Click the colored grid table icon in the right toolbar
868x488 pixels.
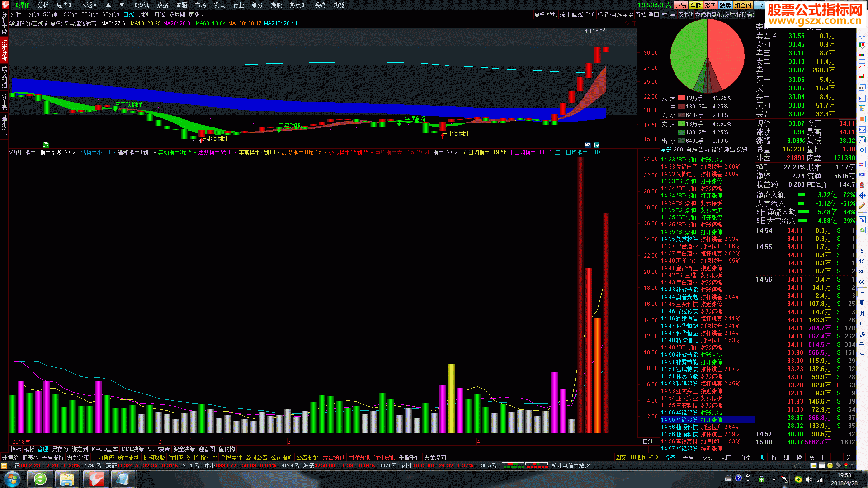[x=862, y=56]
